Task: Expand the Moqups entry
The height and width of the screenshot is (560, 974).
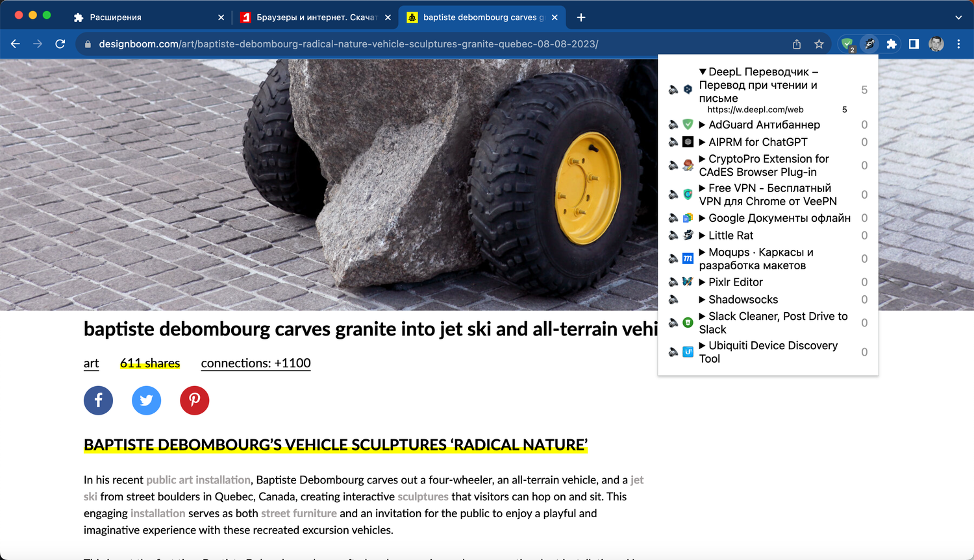Action: coord(702,252)
